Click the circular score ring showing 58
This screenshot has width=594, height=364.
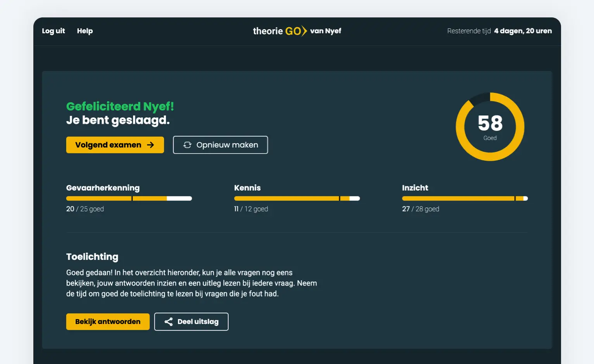pyautogui.click(x=490, y=127)
